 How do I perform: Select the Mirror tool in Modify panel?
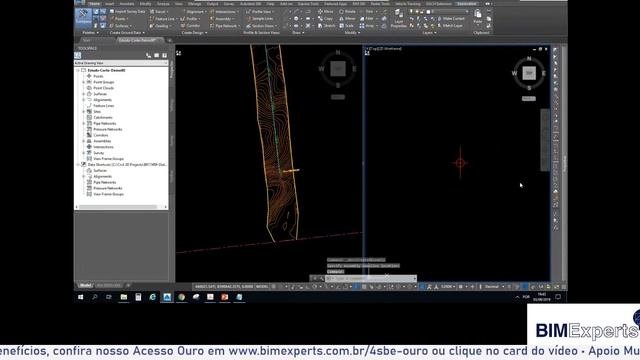pos(347,19)
